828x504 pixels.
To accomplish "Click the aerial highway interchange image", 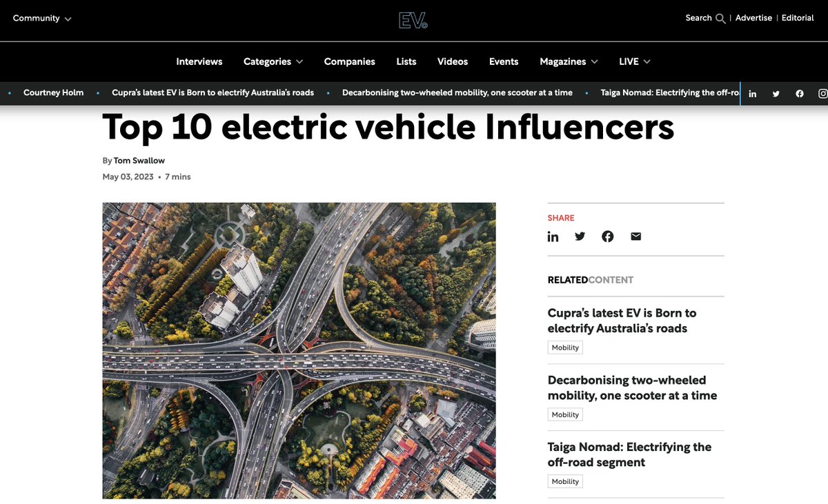I will [x=299, y=350].
